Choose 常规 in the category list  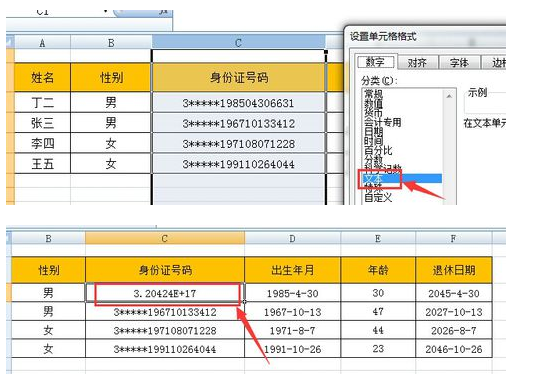[x=374, y=93]
